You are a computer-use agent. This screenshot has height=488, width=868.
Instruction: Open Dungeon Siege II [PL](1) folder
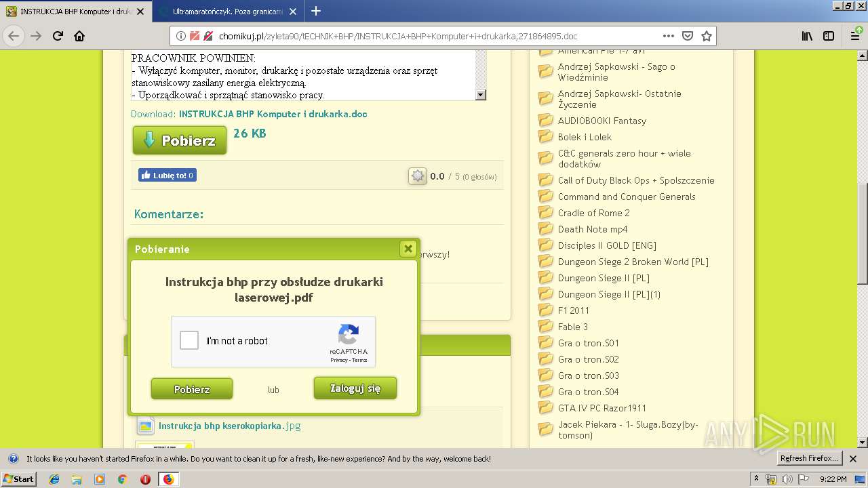[609, 294]
